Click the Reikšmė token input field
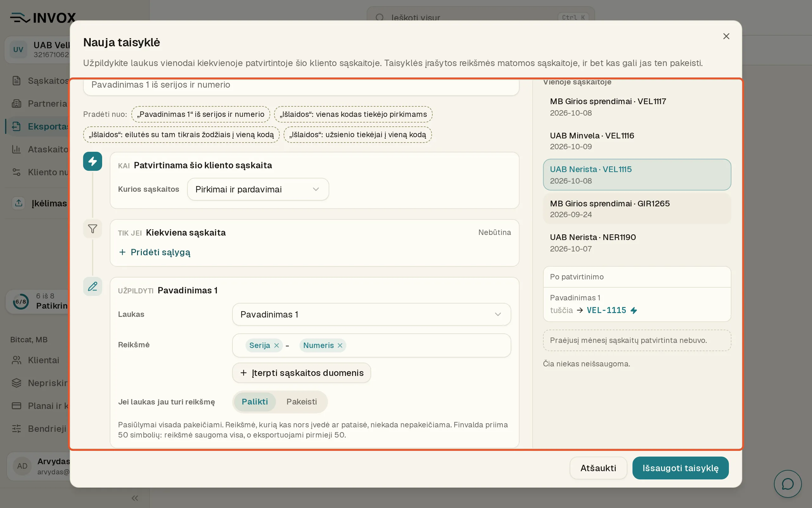The image size is (812, 508). pyautogui.click(x=371, y=345)
